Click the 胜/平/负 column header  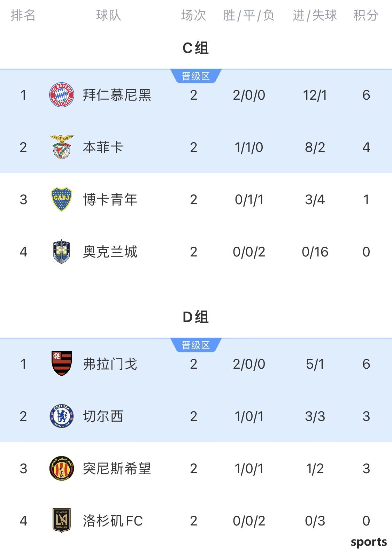click(249, 15)
